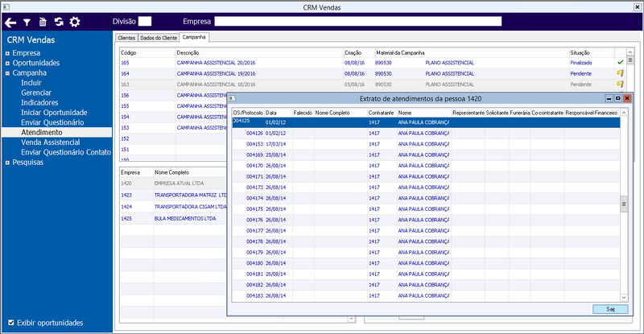The image size is (644, 334).
Task: Click scroll-up arrow of campaign list
Action: (630, 52)
